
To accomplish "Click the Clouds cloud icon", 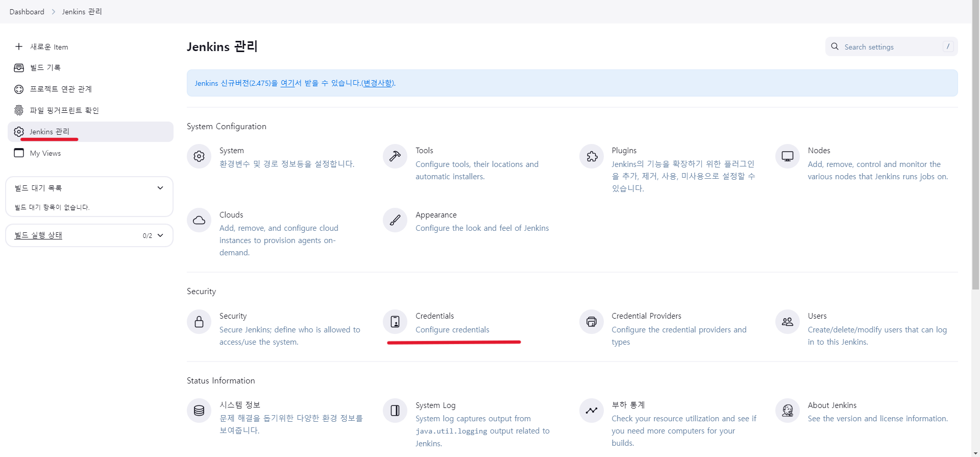I will pos(199,220).
